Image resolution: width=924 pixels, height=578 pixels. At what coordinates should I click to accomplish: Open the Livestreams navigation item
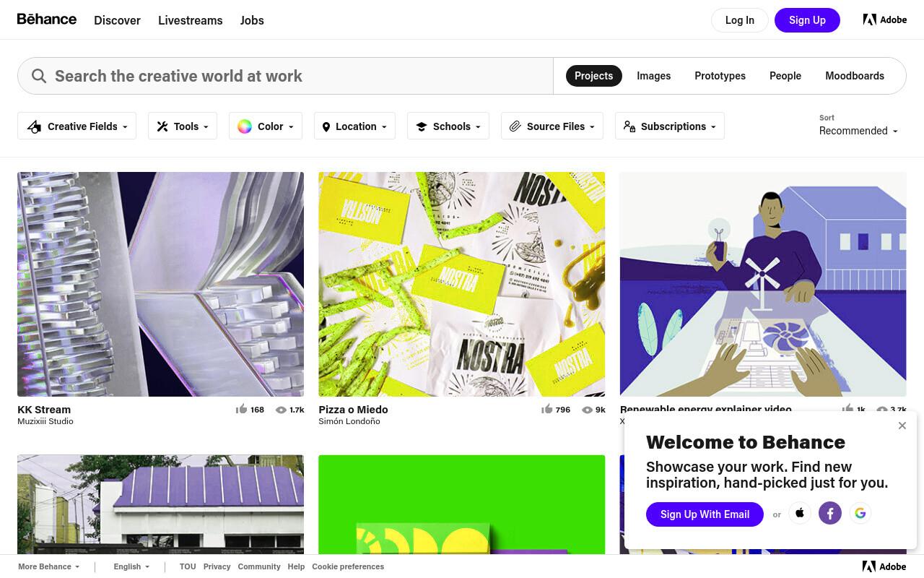tap(191, 20)
